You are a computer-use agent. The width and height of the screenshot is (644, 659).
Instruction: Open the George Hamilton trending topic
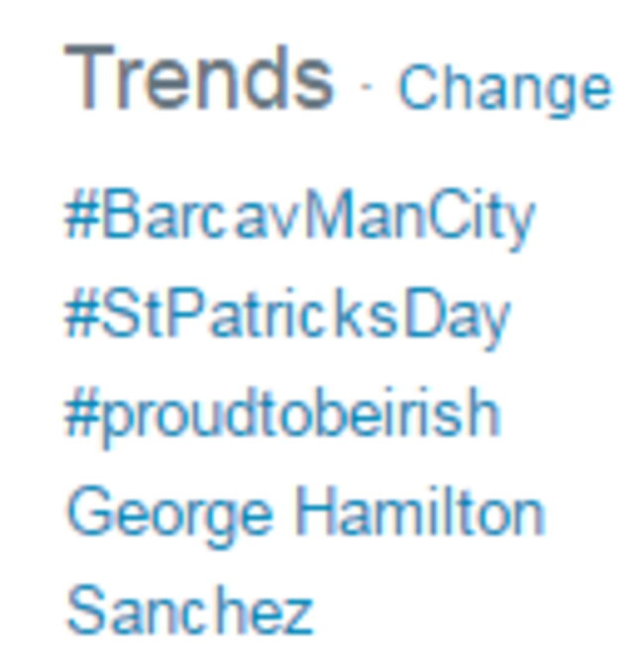pyautogui.click(x=305, y=512)
